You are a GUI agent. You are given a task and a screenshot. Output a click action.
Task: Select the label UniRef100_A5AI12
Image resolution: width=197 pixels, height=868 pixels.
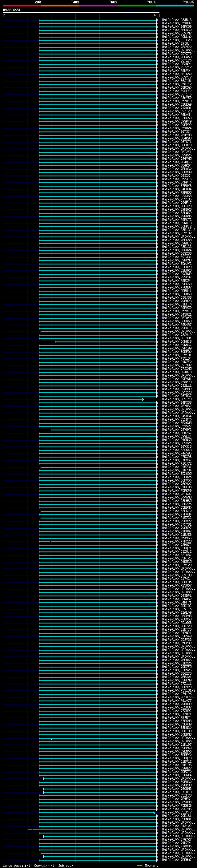[x=177, y=84]
